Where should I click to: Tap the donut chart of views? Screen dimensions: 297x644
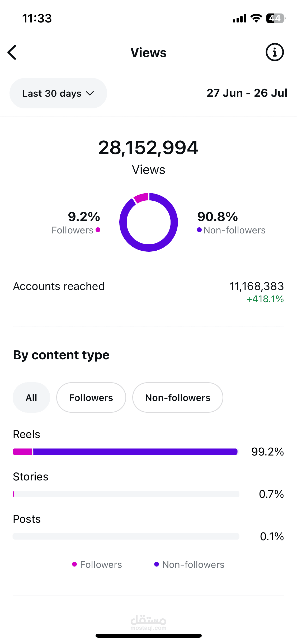[x=149, y=222]
